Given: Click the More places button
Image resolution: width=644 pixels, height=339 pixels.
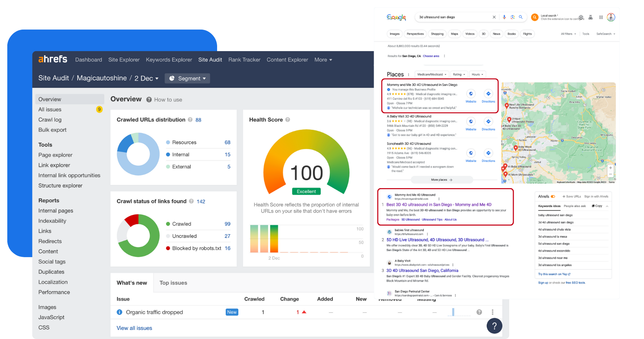Looking at the screenshot, I should tap(442, 180).
